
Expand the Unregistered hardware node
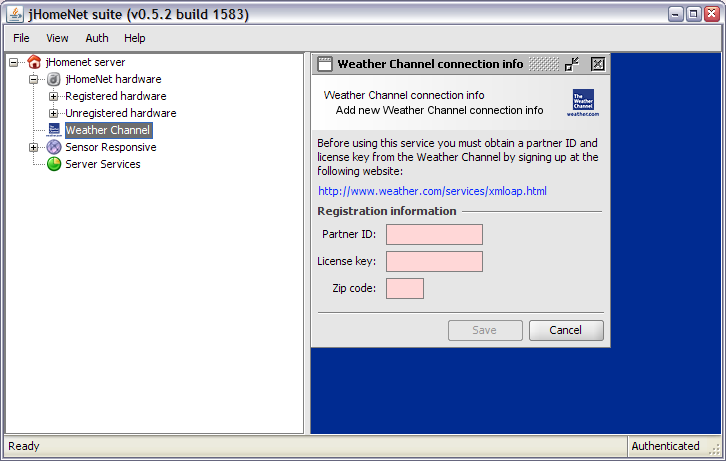pyautogui.click(x=53, y=113)
